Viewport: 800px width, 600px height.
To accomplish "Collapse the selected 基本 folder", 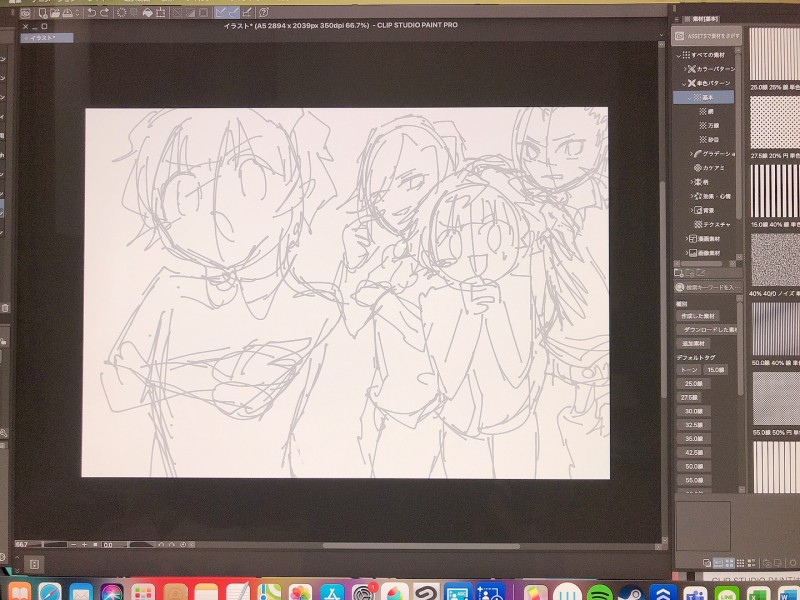I will tap(689, 97).
